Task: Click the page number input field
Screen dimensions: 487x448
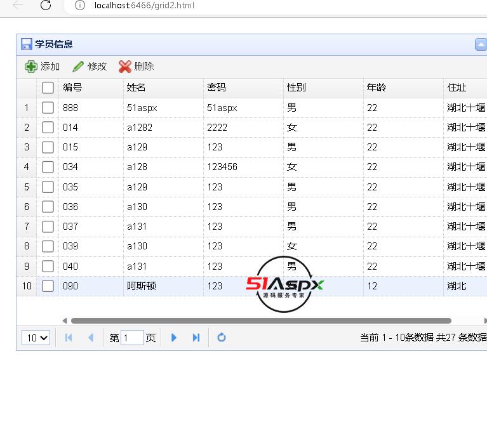Action: point(132,338)
